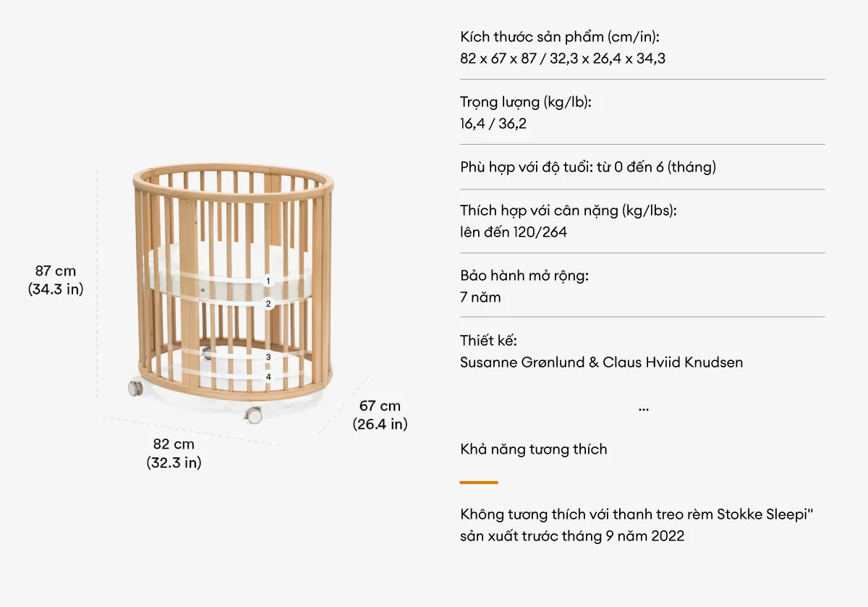The width and height of the screenshot is (868, 607).
Task: Click the left caster wheel of the crib
Action: pyautogui.click(x=135, y=389)
